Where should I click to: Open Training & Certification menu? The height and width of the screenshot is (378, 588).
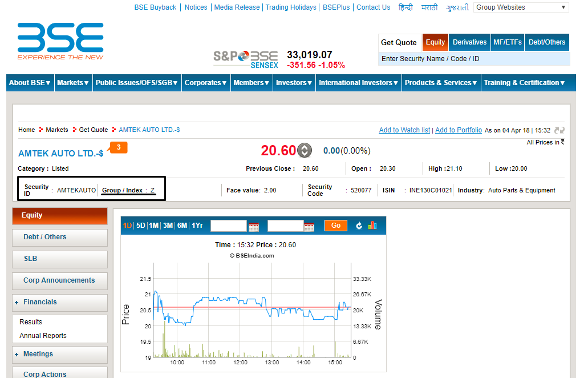pyautogui.click(x=524, y=83)
